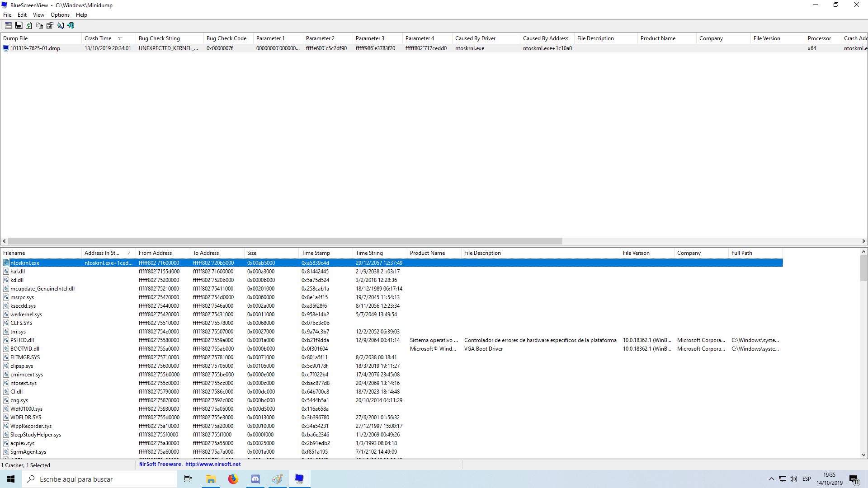Click the Wdf01000.sys driver row icon
Image resolution: width=868 pixels, height=488 pixels.
(6, 409)
